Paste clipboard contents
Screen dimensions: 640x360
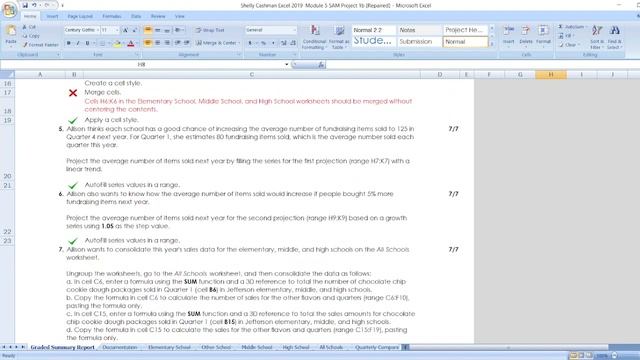[11, 34]
